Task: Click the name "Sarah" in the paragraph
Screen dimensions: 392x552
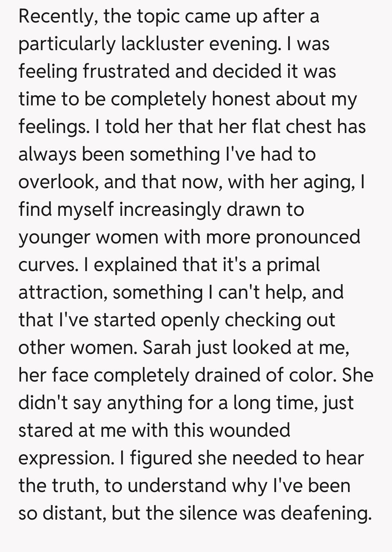Action: coord(167,348)
